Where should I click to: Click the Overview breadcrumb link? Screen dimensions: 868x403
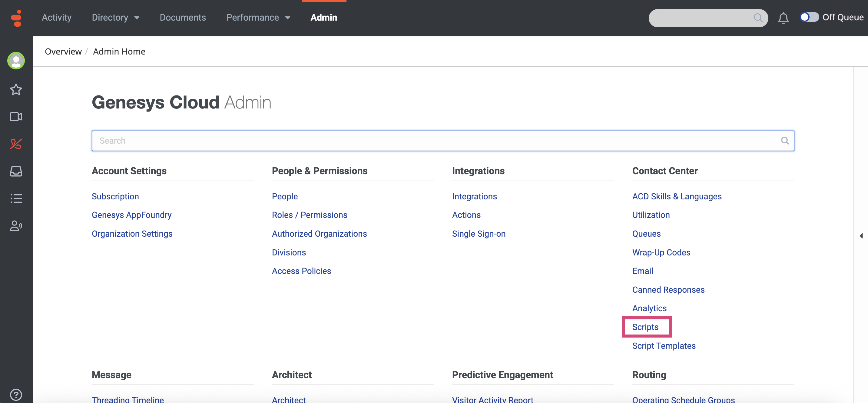coord(63,52)
